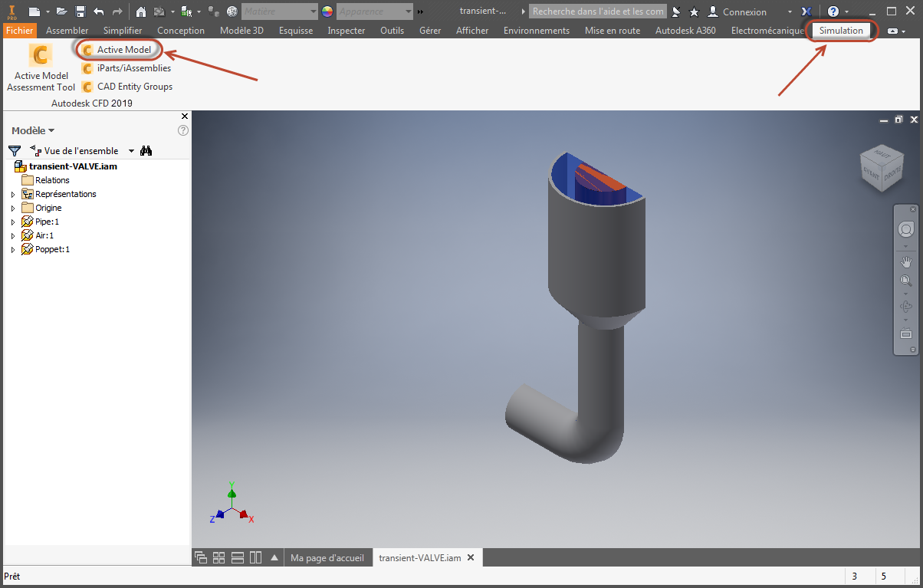The height and width of the screenshot is (588, 923).
Task: Click the Connexion sign-in button
Action: [x=737, y=11]
